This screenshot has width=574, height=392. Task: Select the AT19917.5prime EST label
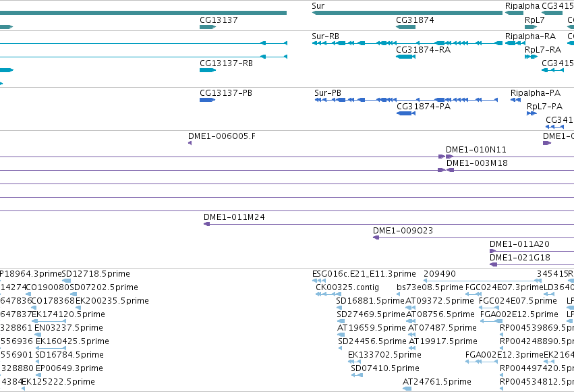[x=443, y=341]
